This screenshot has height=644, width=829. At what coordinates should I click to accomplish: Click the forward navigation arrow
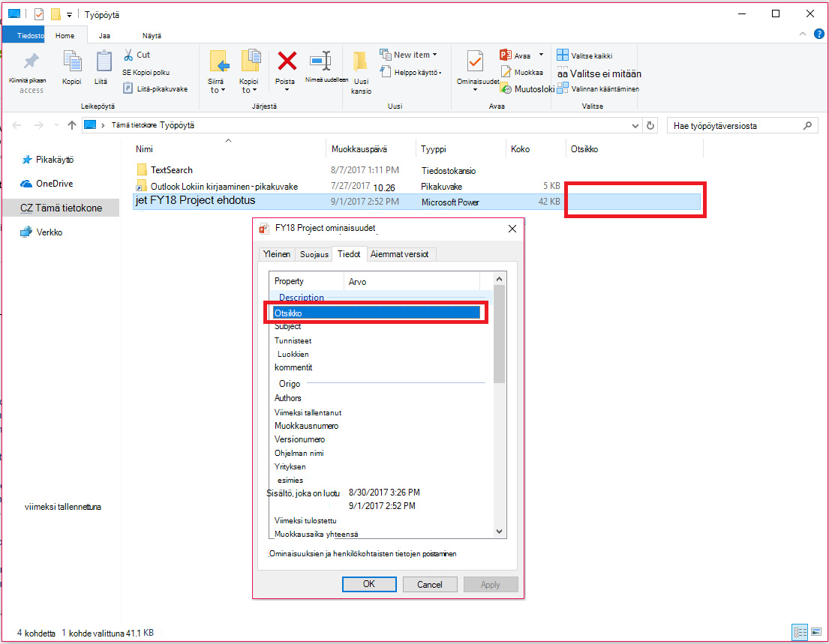(x=38, y=125)
